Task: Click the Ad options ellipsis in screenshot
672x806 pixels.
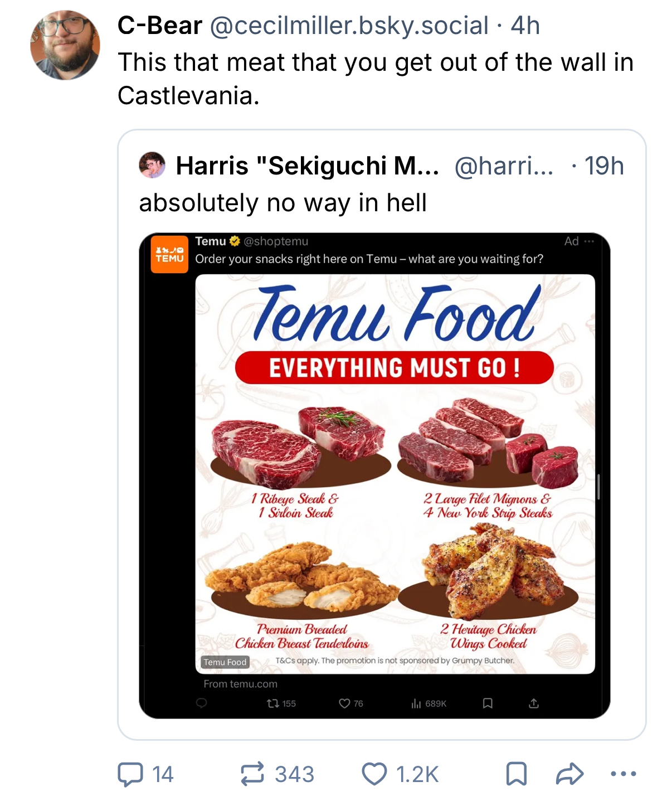Action: coord(589,241)
